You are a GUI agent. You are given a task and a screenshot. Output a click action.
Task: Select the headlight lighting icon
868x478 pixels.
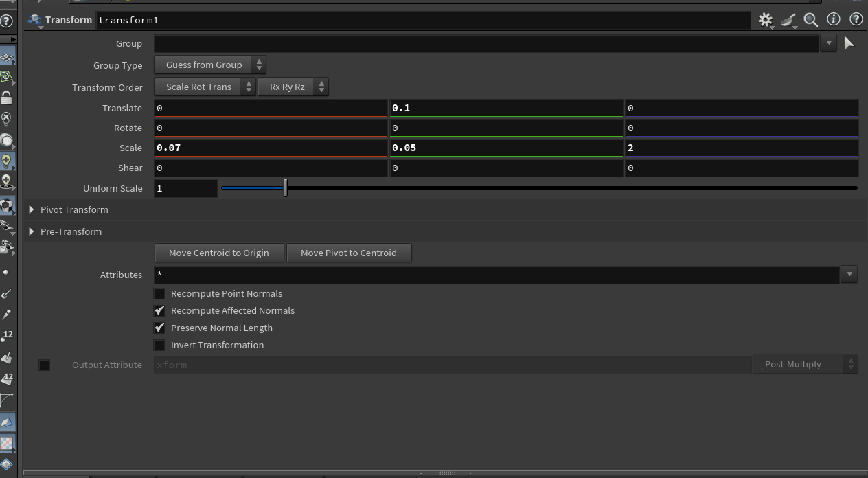(7, 140)
